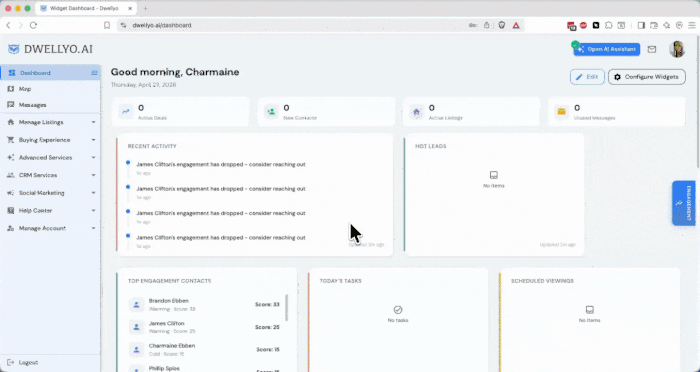The width and height of the screenshot is (700, 372).
Task: Open a new browser tab
Action: (x=145, y=8)
